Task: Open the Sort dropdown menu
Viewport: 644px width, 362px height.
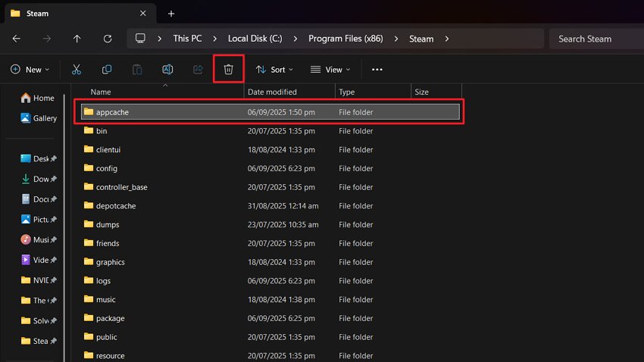Action: (x=274, y=70)
